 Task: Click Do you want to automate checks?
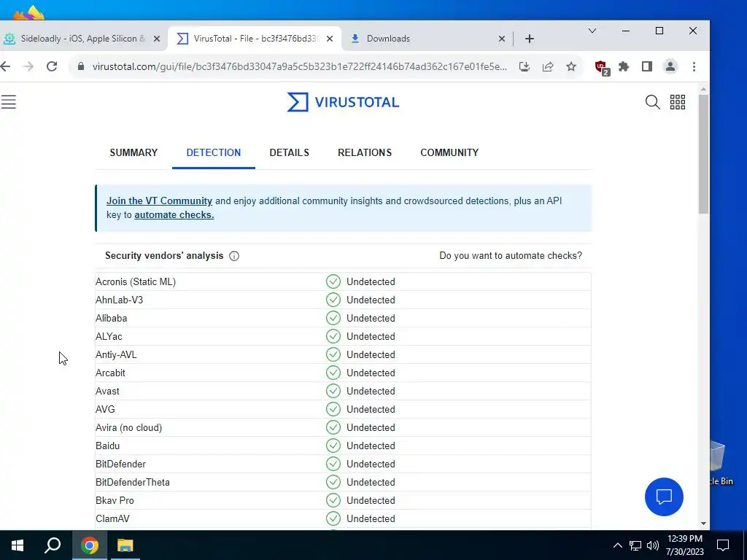(x=510, y=256)
